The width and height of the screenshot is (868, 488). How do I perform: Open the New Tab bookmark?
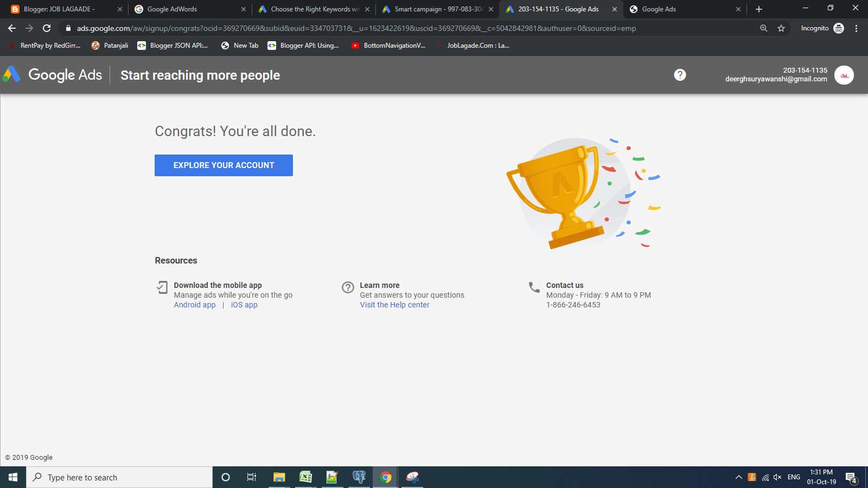(x=240, y=46)
